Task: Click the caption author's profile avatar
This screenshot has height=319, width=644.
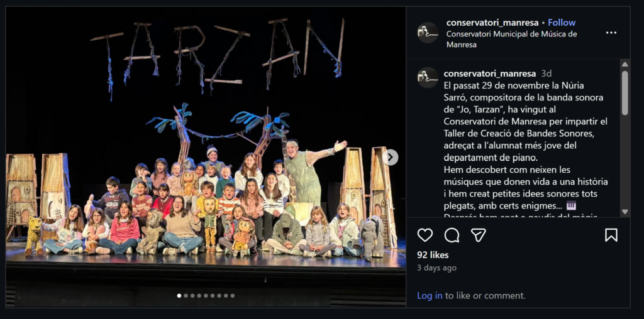Action: [428, 77]
